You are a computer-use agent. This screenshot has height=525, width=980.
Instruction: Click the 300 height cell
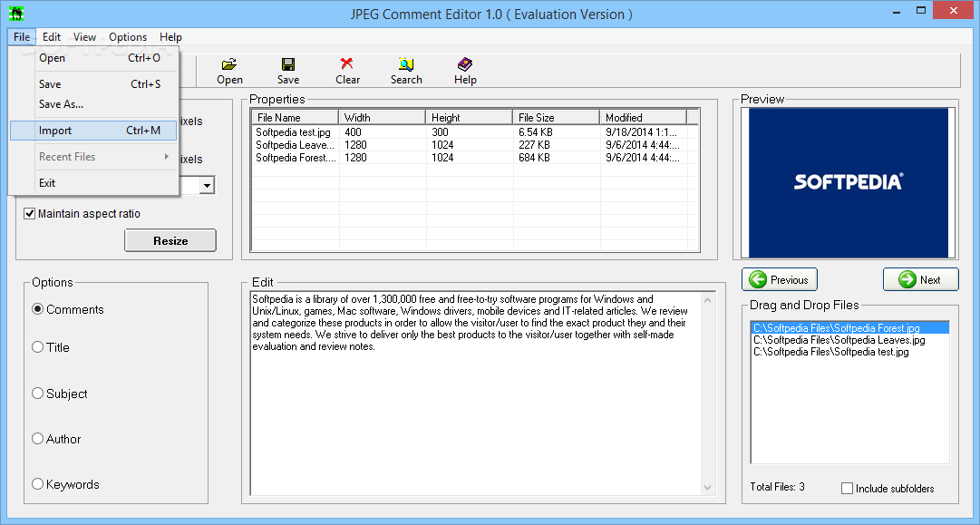440,131
